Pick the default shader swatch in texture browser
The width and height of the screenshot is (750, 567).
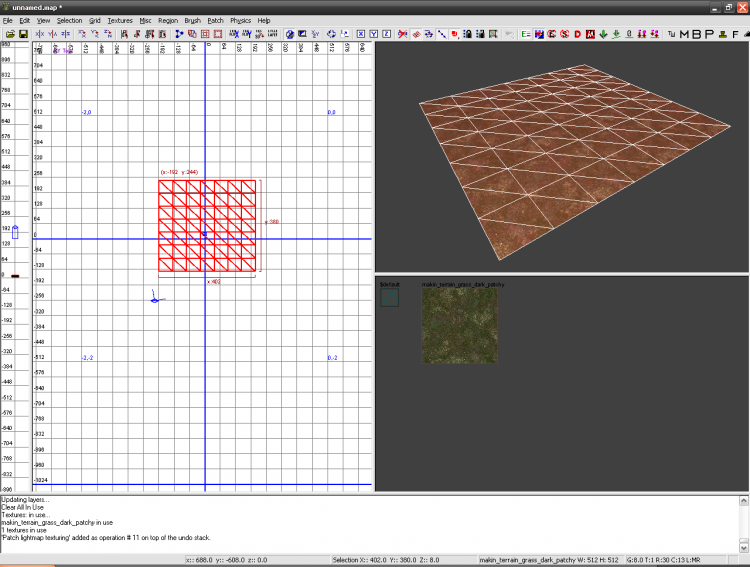point(389,297)
